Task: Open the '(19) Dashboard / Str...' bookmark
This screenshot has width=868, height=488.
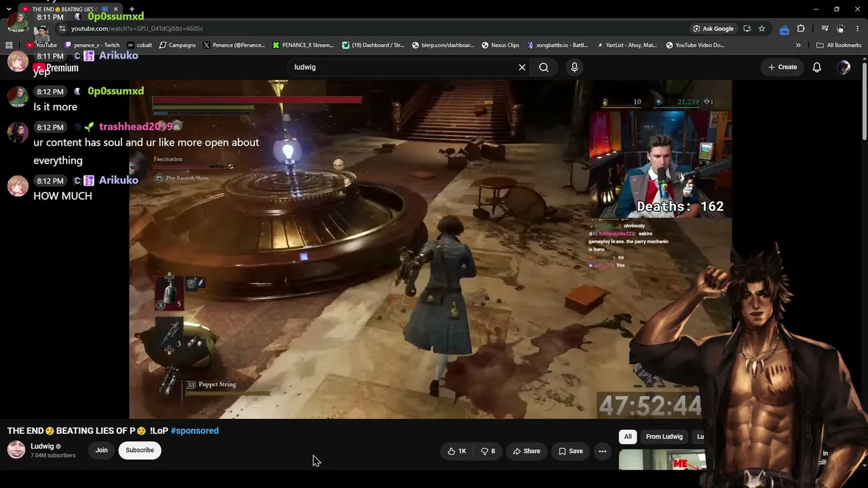Action: (x=374, y=45)
